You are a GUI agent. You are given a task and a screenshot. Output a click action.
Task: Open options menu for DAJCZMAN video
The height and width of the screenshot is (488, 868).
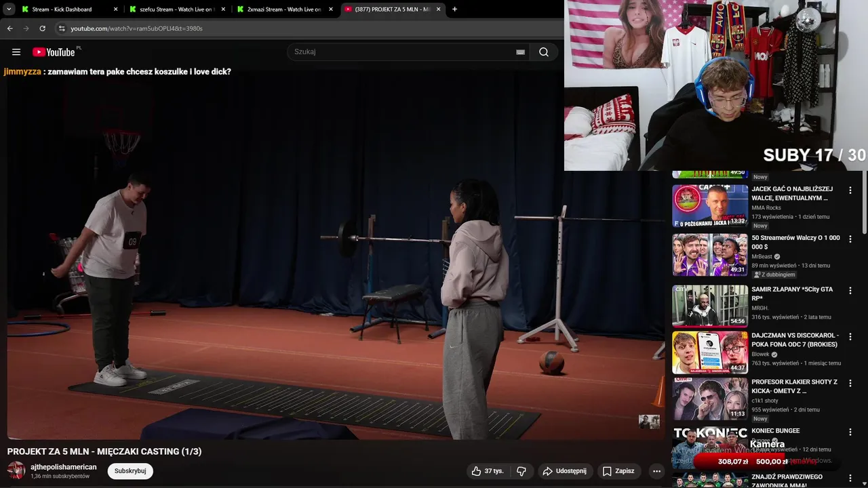click(850, 337)
